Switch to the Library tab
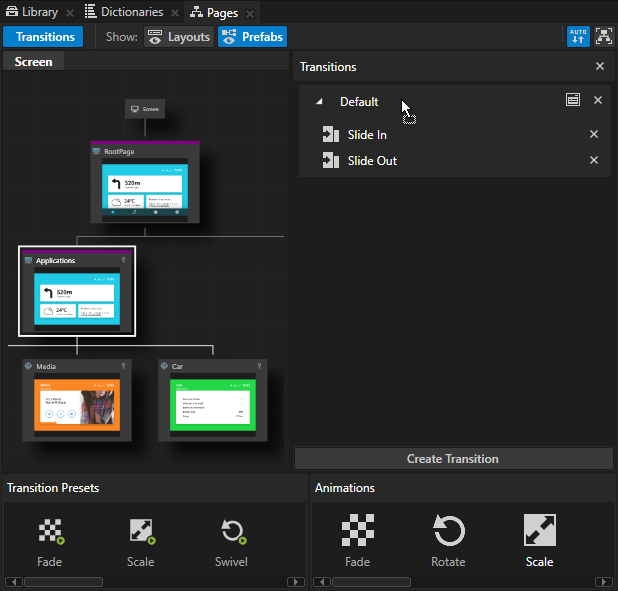Screen dimensions: 618x591 (x=32, y=12)
